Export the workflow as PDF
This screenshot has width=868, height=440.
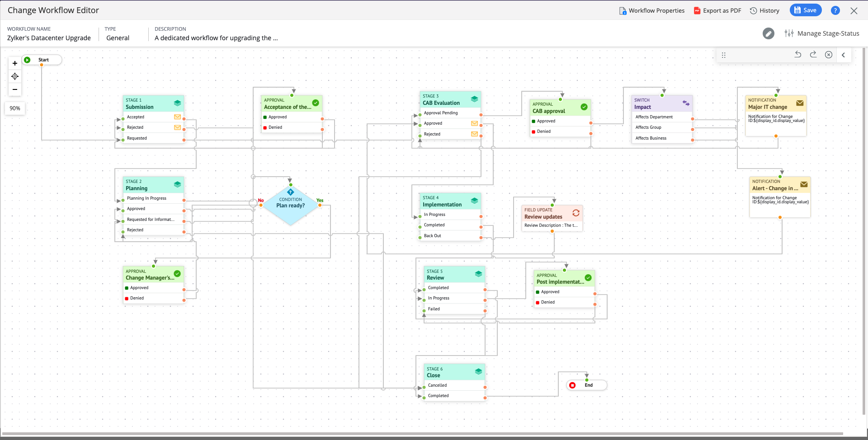(x=717, y=10)
